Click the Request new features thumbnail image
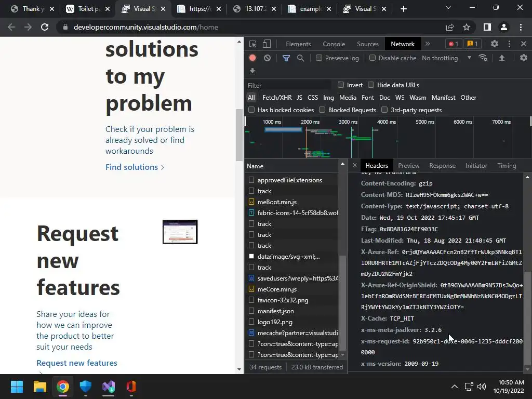The image size is (532, 399). tap(180, 232)
